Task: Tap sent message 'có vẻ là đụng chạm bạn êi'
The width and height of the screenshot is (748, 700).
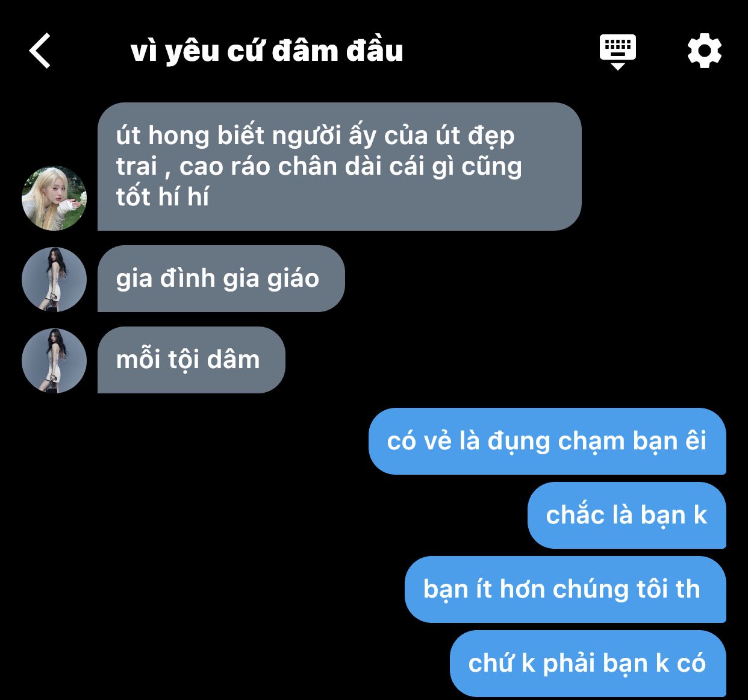Action: (547, 441)
